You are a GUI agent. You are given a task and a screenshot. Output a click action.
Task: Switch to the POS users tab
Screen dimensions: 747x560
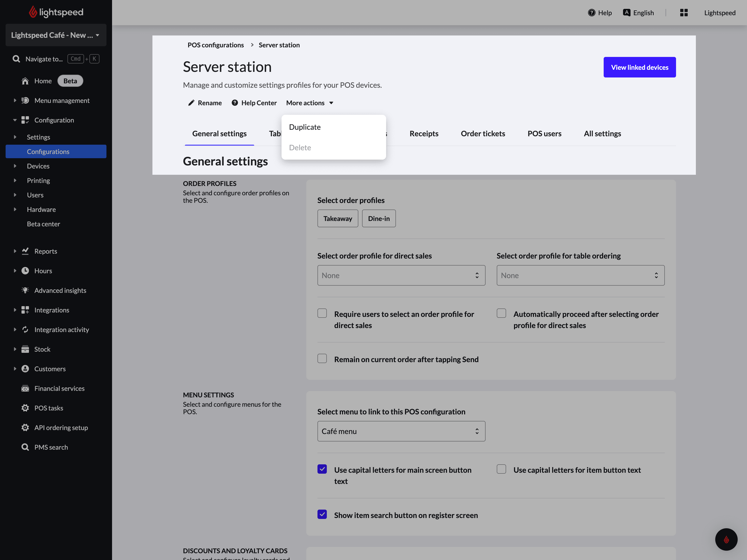[544, 134]
